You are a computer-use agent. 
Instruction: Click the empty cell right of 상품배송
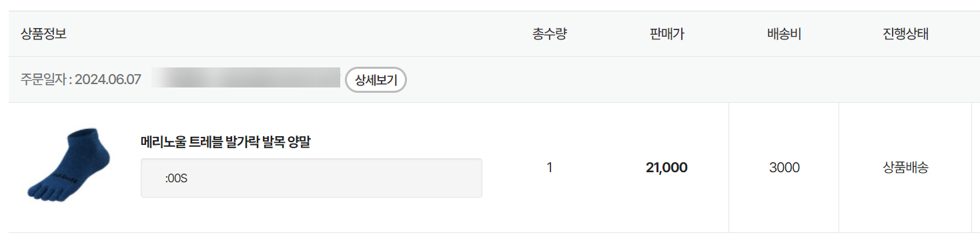click(x=975, y=168)
